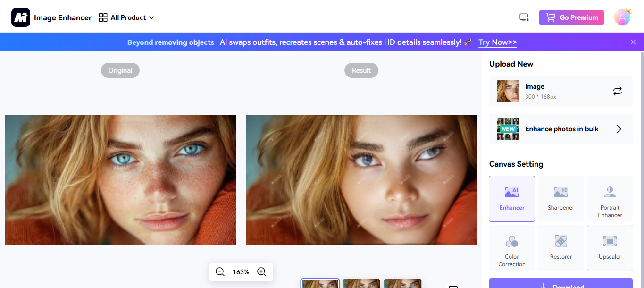Dismiss the promotional banner
The width and height of the screenshot is (644, 288).
pyautogui.click(x=633, y=42)
